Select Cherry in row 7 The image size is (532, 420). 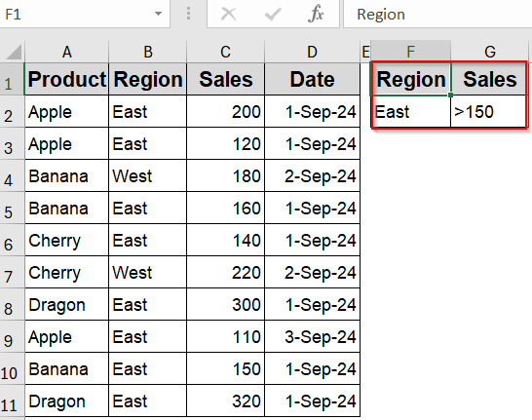pyautogui.click(x=67, y=272)
